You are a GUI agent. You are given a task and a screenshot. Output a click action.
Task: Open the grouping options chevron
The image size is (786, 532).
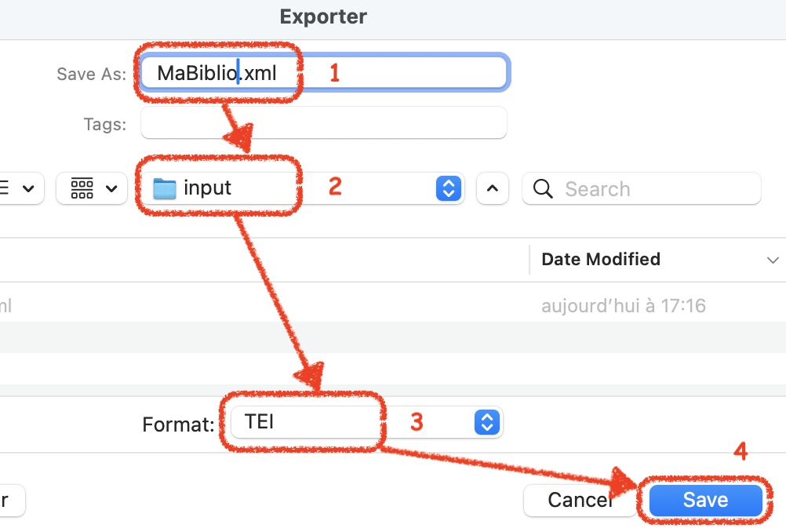click(111, 188)
